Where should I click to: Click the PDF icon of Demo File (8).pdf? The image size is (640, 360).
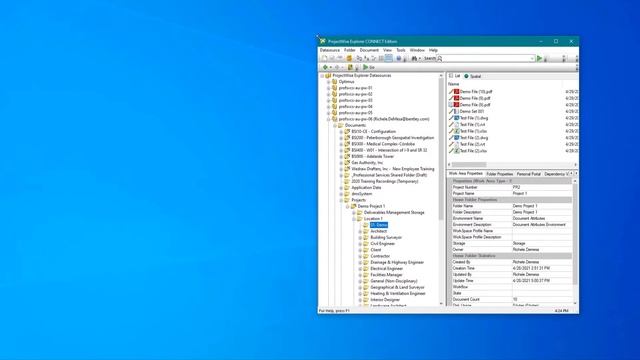(456, 105)
